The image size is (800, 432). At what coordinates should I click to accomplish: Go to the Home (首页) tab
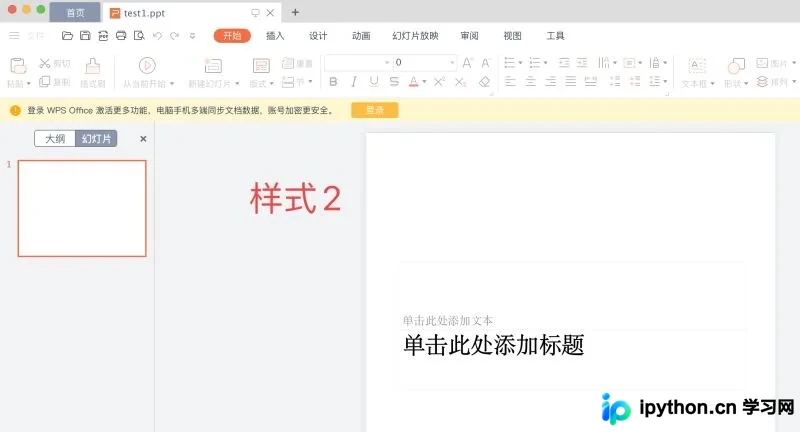tap(75, 13)
